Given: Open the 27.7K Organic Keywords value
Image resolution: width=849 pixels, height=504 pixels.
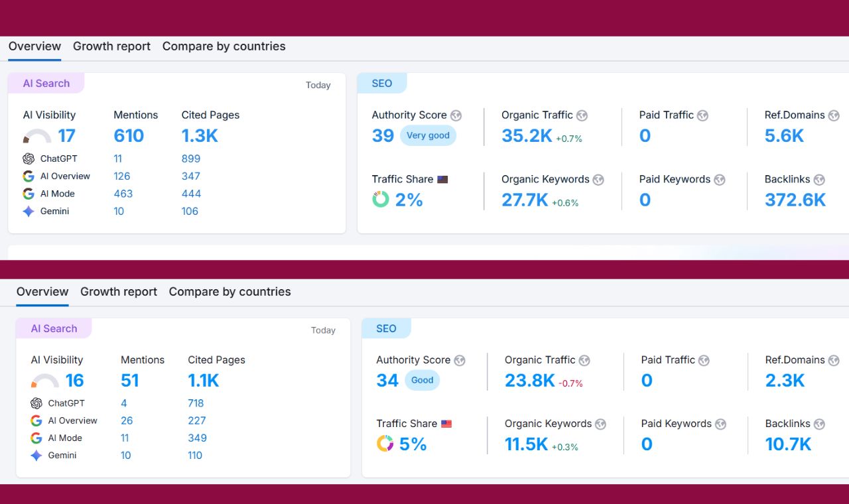Looking at the screenshot, I should pyautogui.click(x=525, y=200).
